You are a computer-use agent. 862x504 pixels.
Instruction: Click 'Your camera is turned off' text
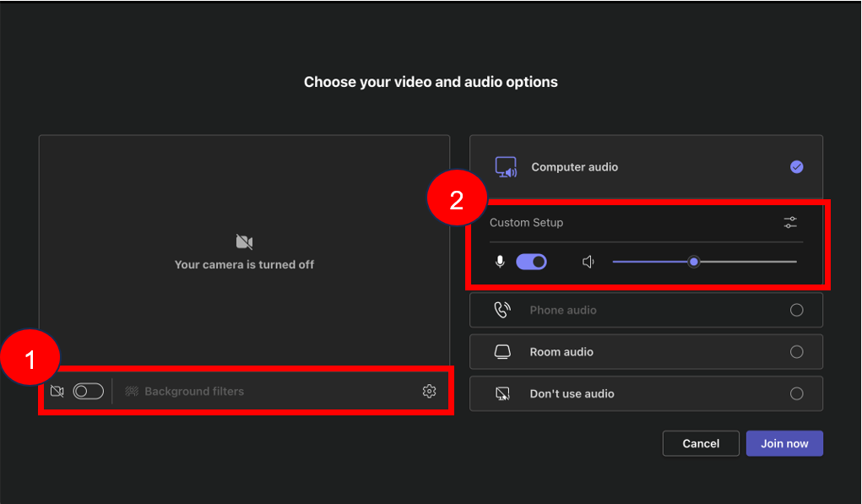tap(244, 264)
